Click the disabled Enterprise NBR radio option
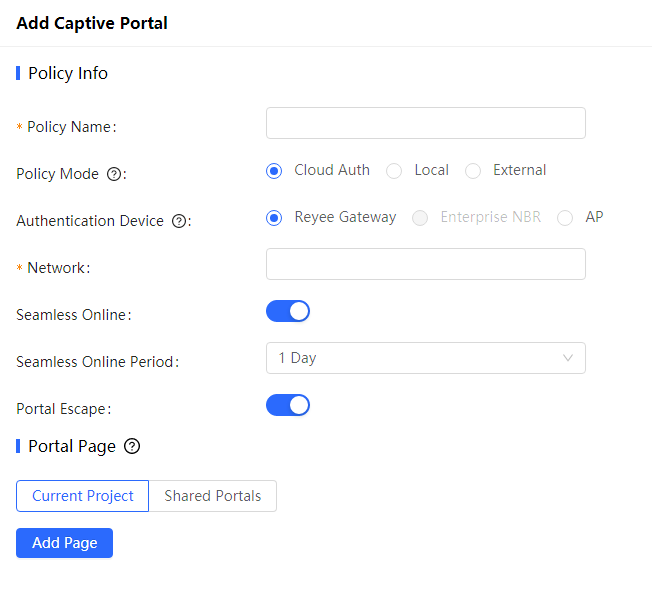Viewport: 652px width, 593px height. point(421,218)
